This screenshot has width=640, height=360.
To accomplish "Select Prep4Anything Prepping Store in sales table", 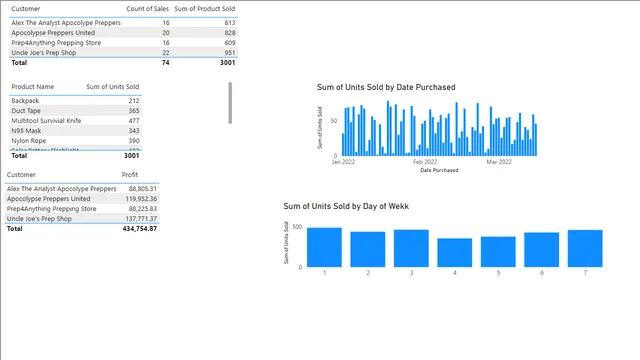I will (56, 43).
